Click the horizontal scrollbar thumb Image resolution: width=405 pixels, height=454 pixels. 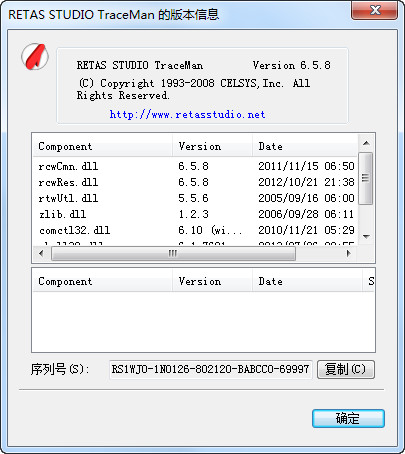(173, 254)
